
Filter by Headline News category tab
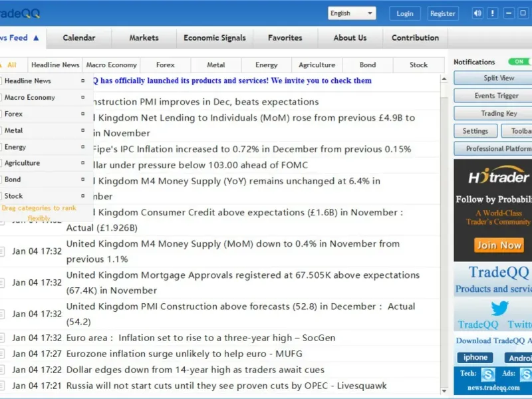(x=55, y=65)
